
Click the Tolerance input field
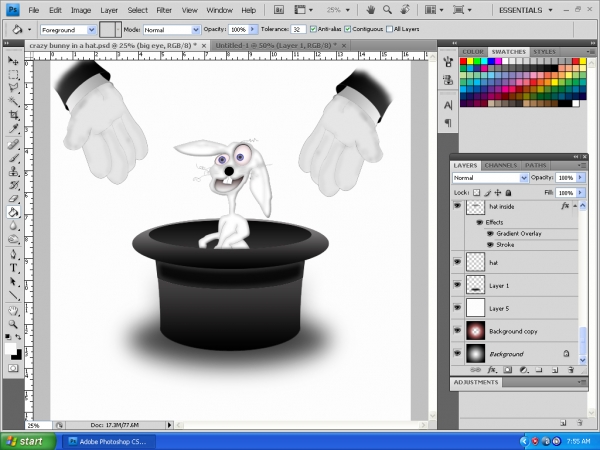coord(298,29)
